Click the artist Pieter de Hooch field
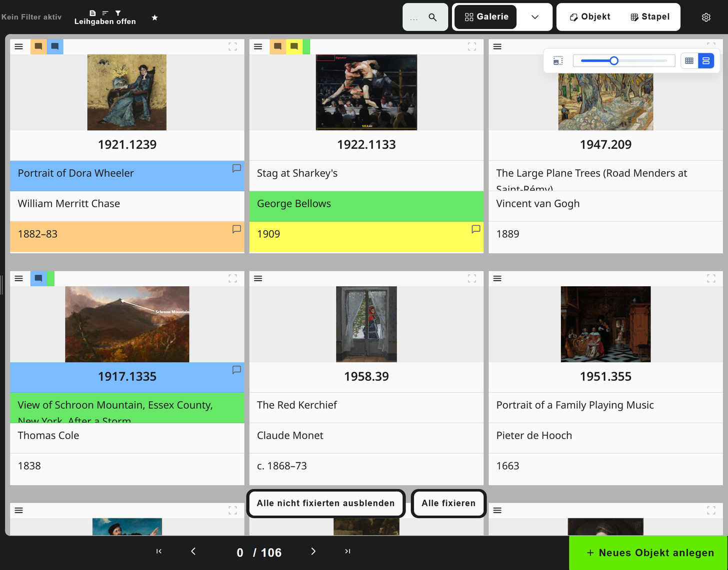The height and width of the screenshot is (570, 728). point(606,438)
